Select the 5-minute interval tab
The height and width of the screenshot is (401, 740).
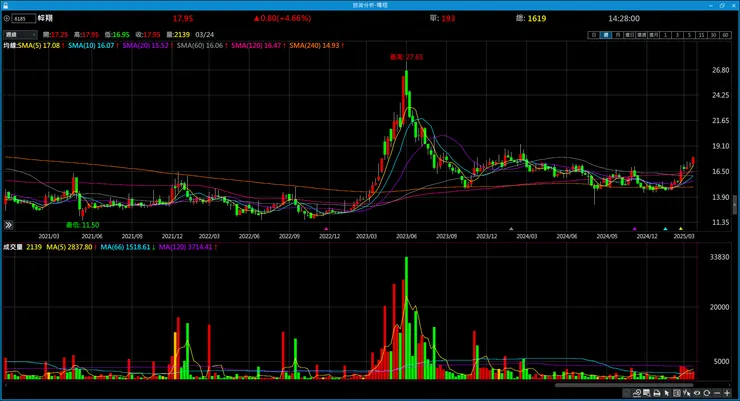[x=689, y=35]
